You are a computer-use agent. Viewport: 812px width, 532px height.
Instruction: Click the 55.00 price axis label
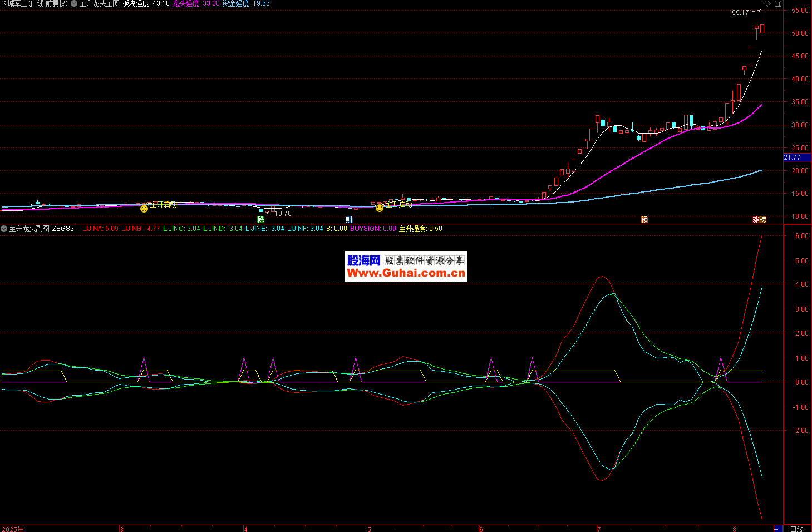tap(800, 11)
